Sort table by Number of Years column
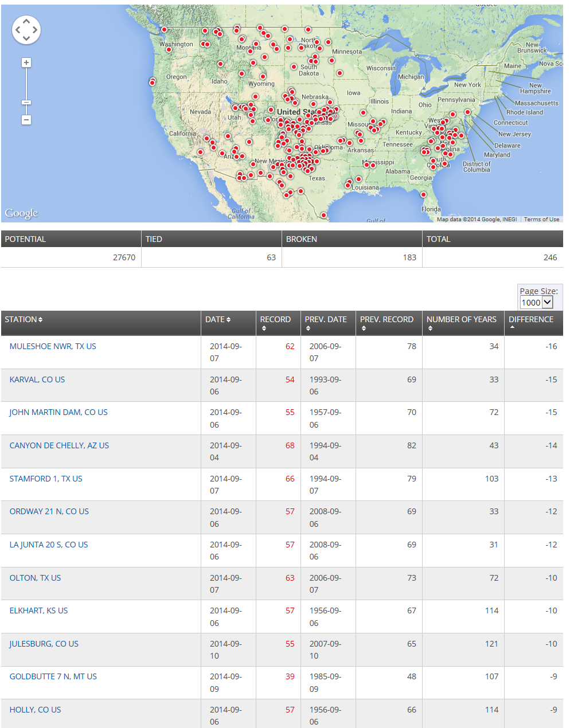Viewport: 570px width, 728px height. coord(462,323)
